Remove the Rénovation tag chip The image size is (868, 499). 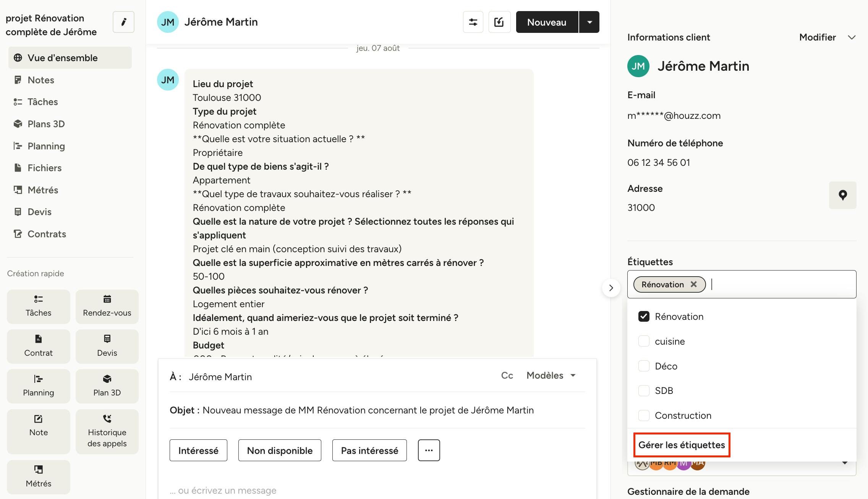click(x=694, y=284)
